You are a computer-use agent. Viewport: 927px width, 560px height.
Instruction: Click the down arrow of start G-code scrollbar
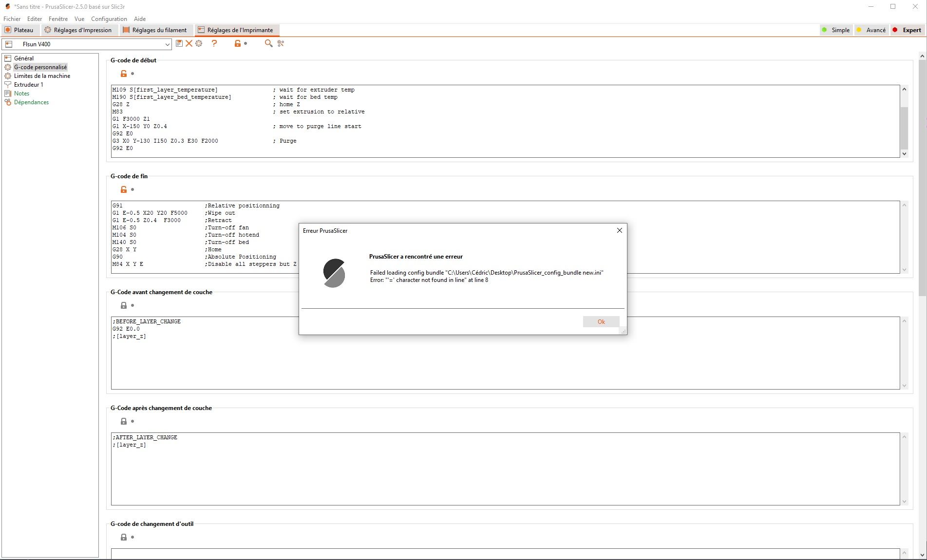coord(904,153)
